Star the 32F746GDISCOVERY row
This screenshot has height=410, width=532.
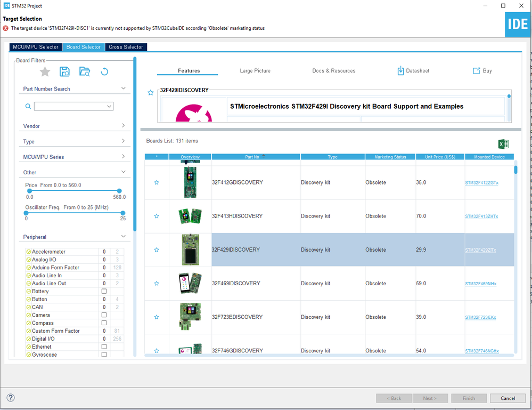(x=157, y=351)
